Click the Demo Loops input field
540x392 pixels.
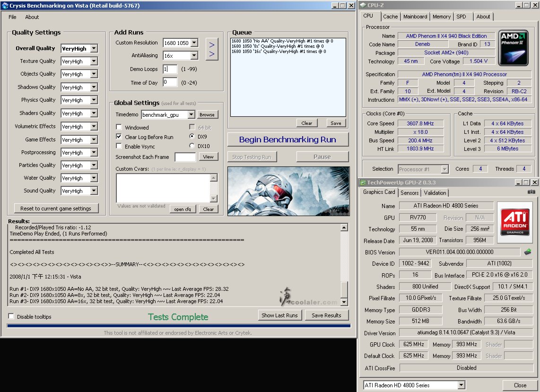point(170,69)
